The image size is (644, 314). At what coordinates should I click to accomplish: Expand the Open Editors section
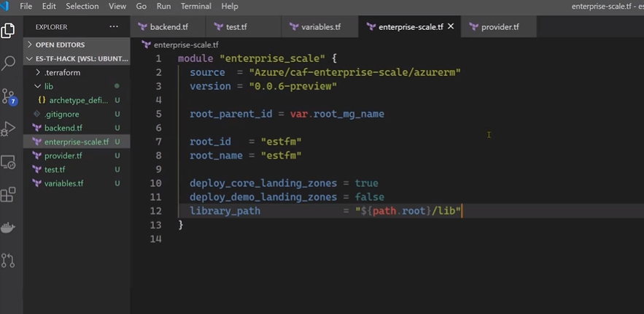coord(60,45)
